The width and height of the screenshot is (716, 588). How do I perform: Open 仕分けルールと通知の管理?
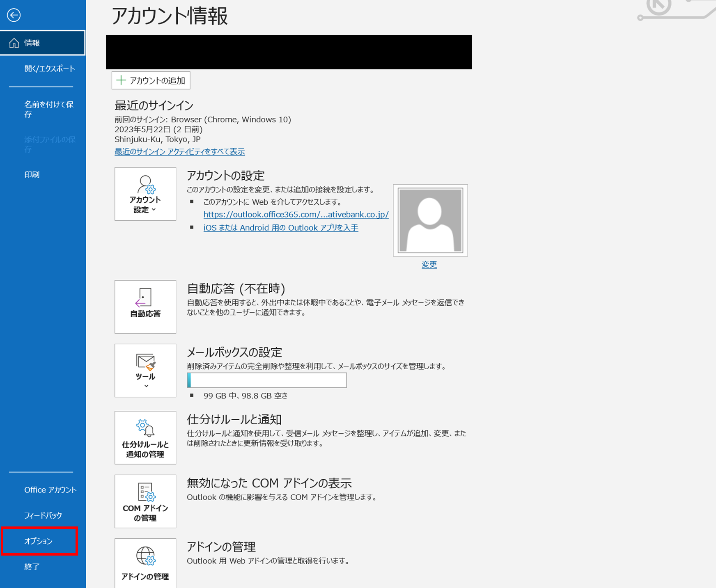coord(145,437)
